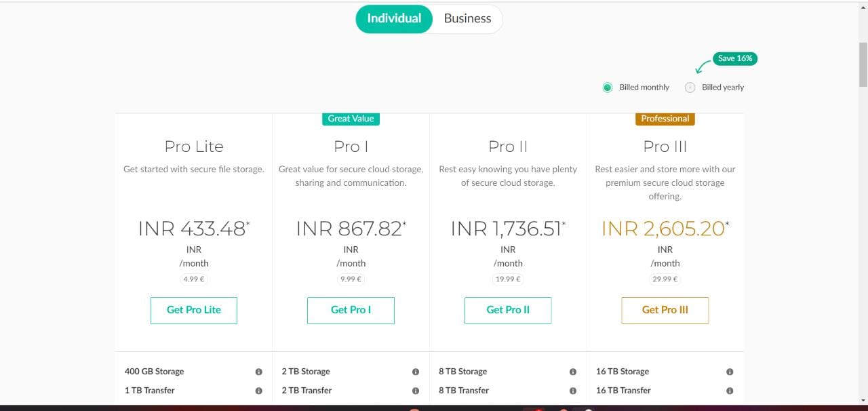Choose the gold Get Pro III button
The width and height of the screenshot is (868, 411).
(x=665, y=310)
